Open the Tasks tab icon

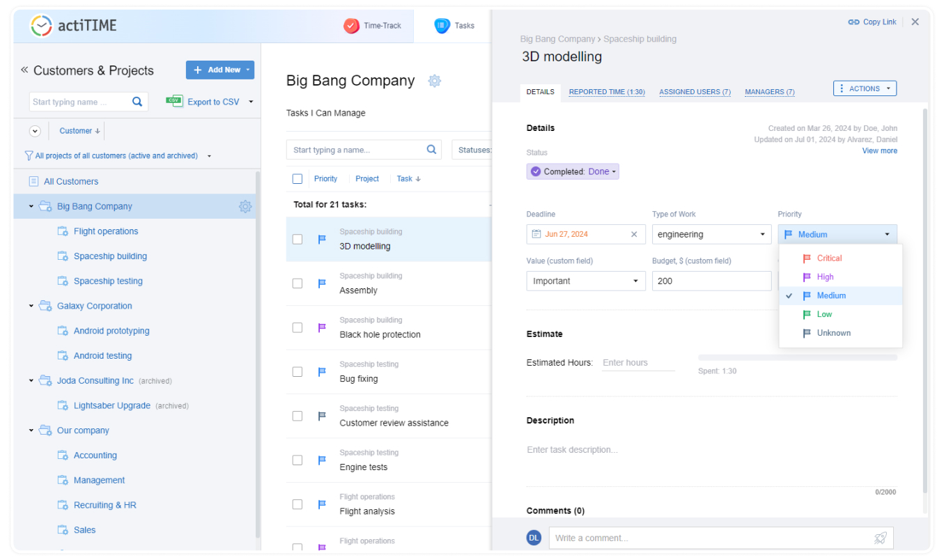(x=442, y=26)
